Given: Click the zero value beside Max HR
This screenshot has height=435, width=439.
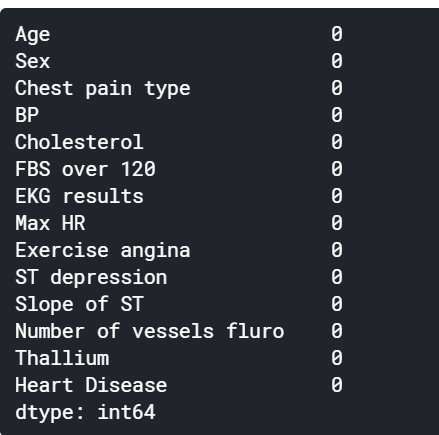Looking at the screenshot, I should click(337, 223).
